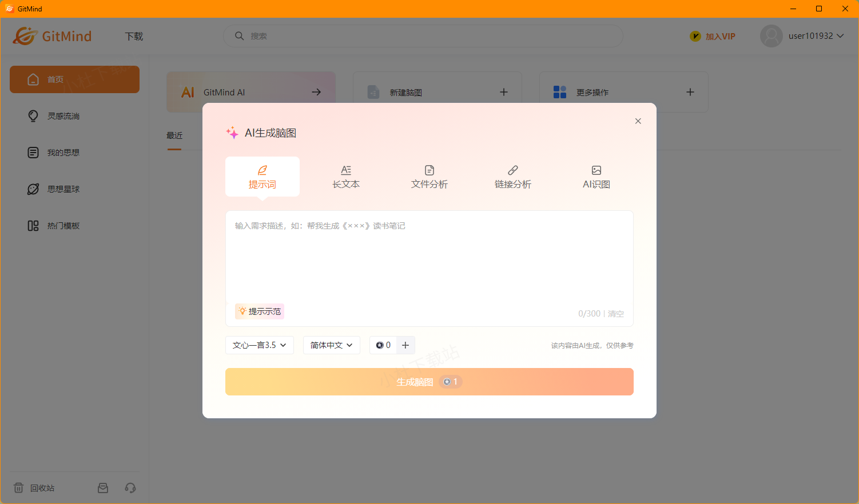Open 灵感流淌 in sidebar
The height and width of the screenshot is (504, 859).
74,116
